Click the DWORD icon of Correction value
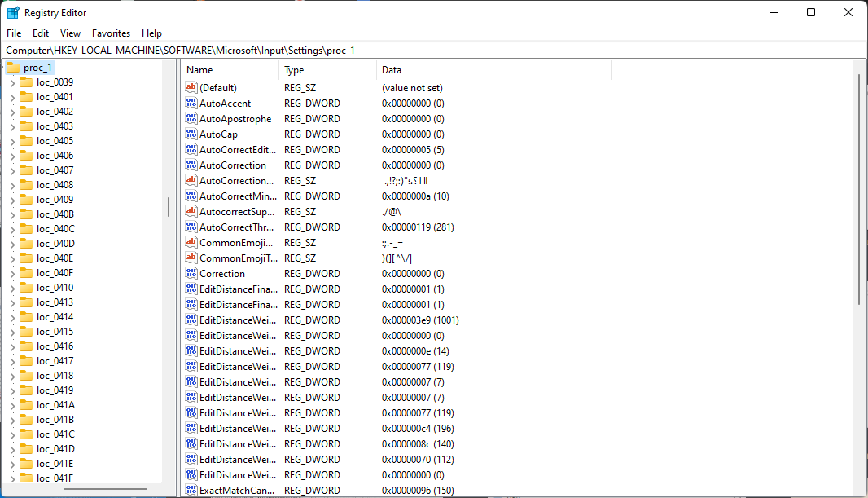Image resolution: width=868 pixels, height=498 pixels. click(x=191, y=273)
